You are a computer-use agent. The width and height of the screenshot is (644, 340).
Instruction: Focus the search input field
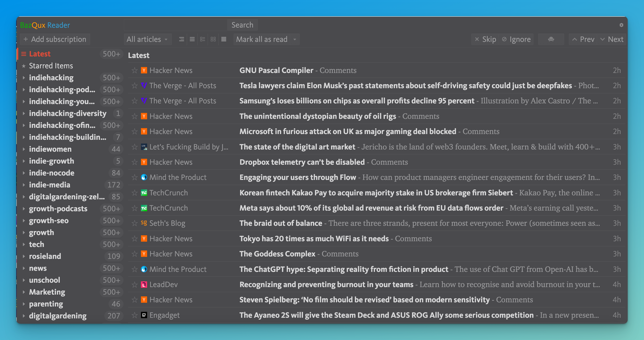pos(176,25)
